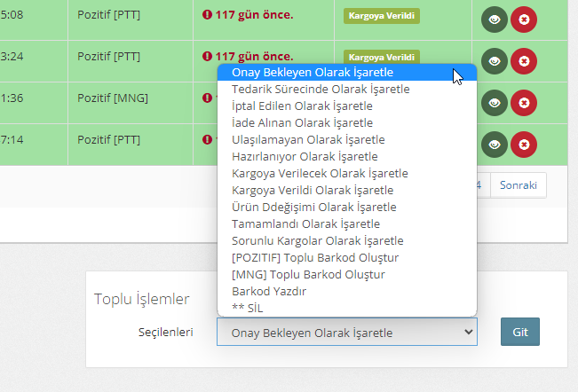Click the eye icon in the last row

pyautogui.click(x=495, y=144)
